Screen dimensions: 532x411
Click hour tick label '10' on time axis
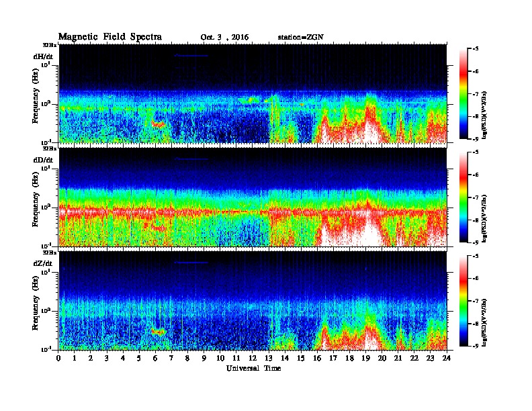[x=220, y=358]
